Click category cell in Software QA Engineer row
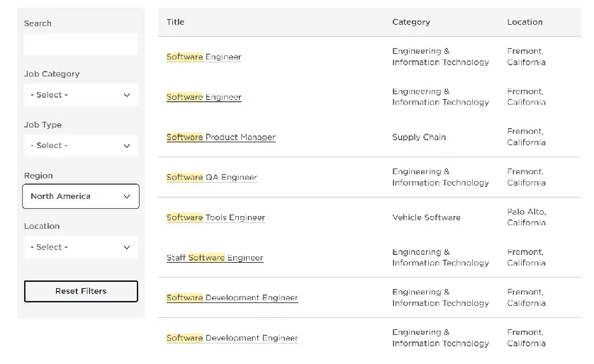The height and width of the screenshot is (364, 594). tap(440, 177)
